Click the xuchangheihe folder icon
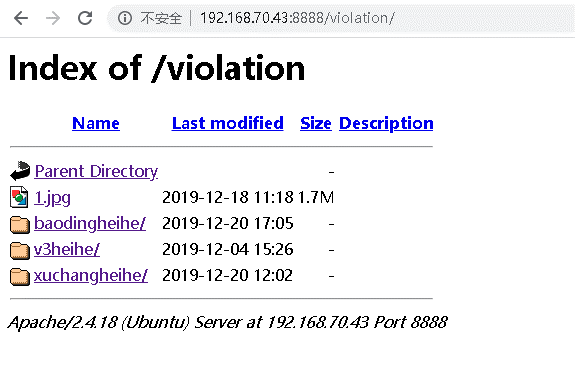Screen dimensions: 575x377 20,277
